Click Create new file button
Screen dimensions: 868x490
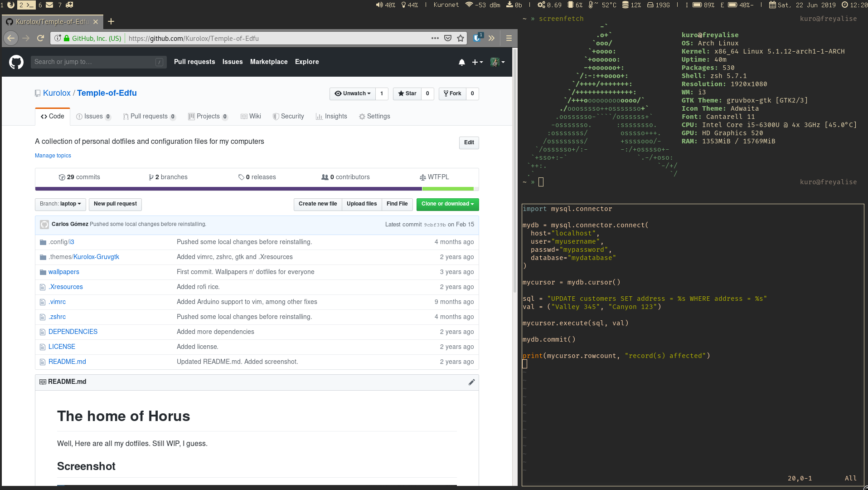[x=318, y=204]
